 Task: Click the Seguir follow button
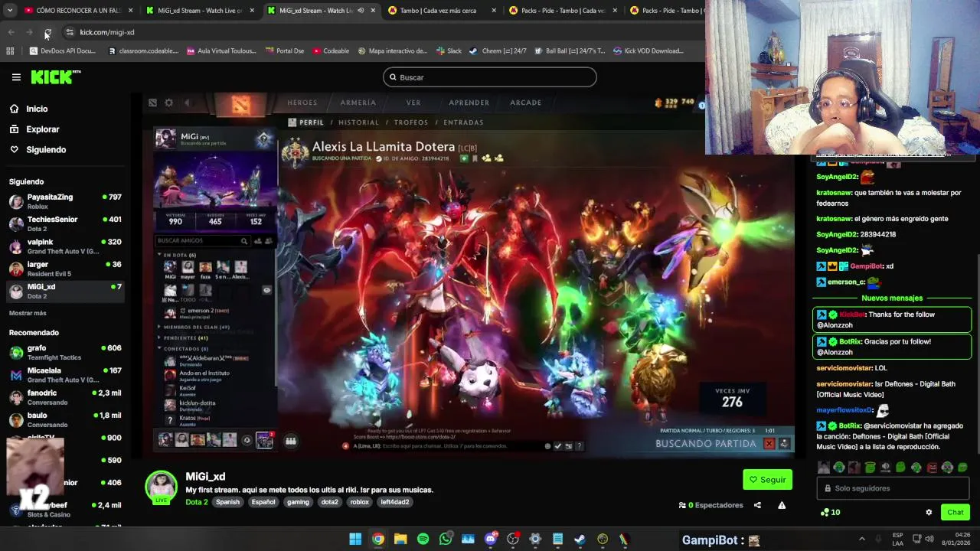point(767,480)
